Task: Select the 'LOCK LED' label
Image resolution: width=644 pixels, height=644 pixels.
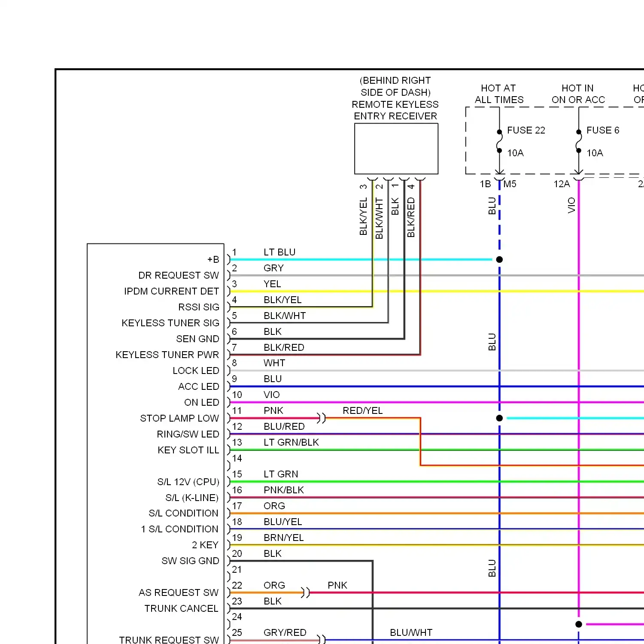Action: (196, 371)
